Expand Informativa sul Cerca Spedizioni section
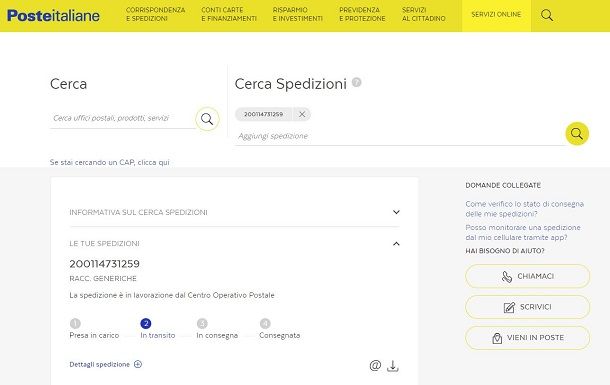Viewport: 610px width, 385px height. click(x=235, y=212)
